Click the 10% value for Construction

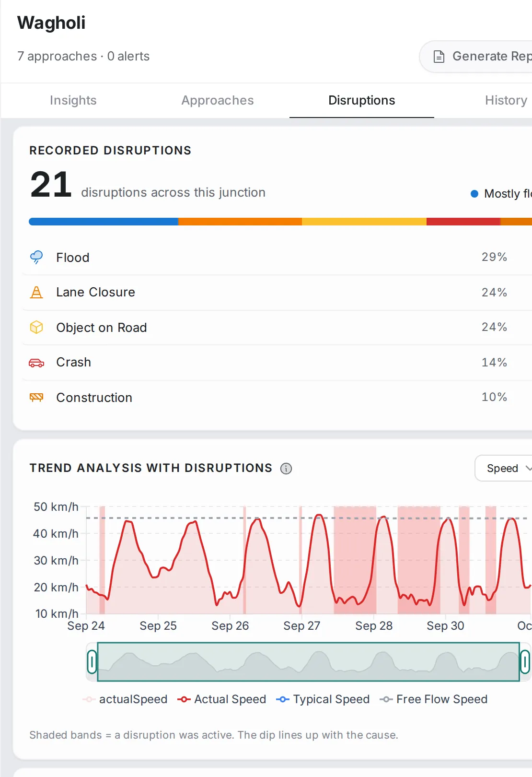pyautogui.click(x=494, y=397)
